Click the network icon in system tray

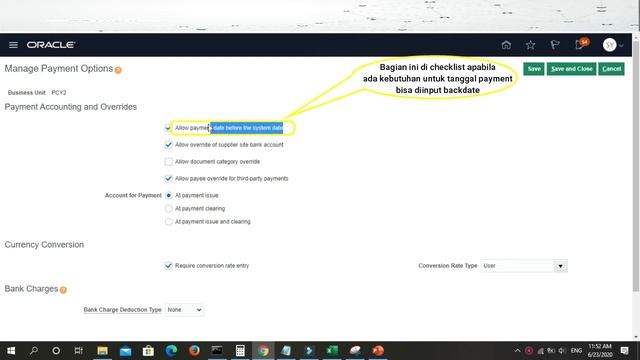click(x=540, y=351)
